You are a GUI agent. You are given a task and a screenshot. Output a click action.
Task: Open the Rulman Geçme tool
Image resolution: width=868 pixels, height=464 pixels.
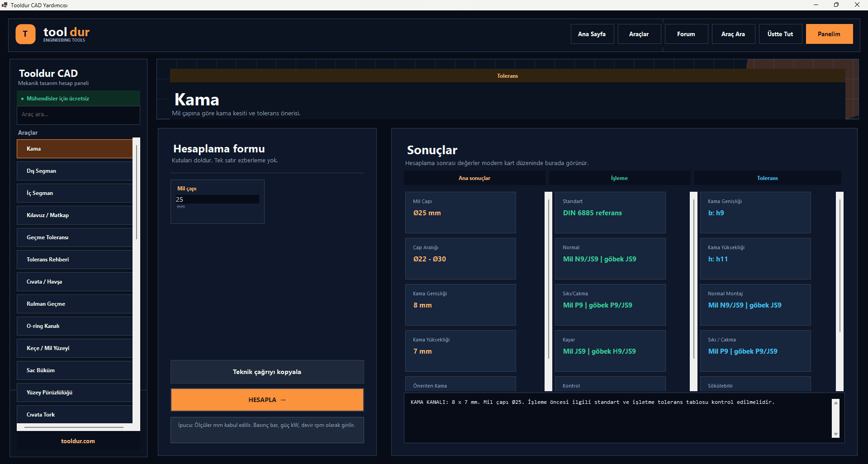click(75, 304)
